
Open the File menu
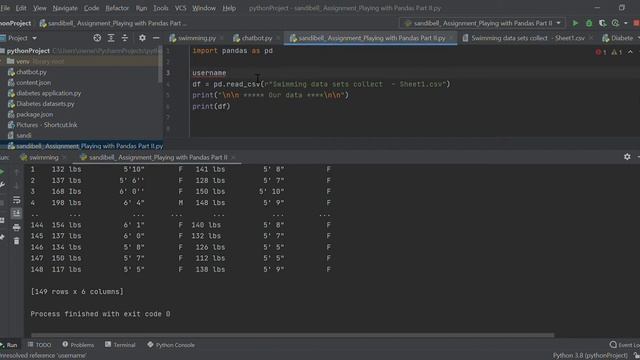click(x=5, y=8)
